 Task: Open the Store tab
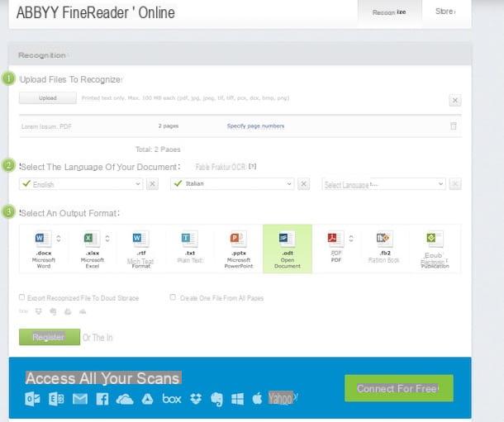click(x=445, y=12)
